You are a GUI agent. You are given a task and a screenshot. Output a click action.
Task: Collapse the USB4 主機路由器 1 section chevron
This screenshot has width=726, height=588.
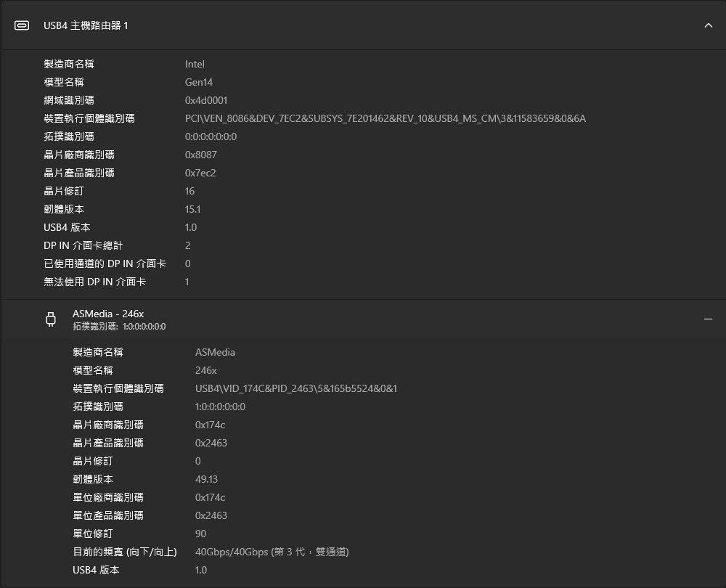click(708, 25)
